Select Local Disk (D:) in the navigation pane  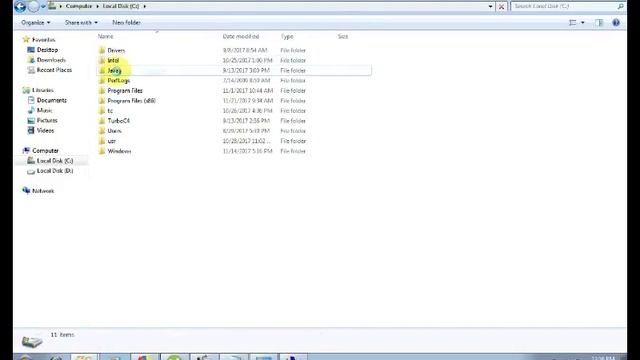tap(55, 171)
